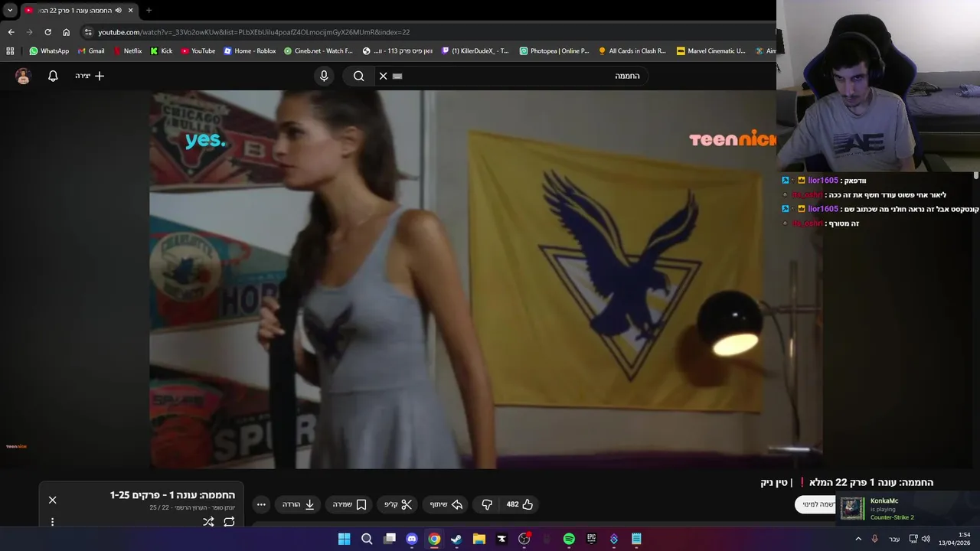
Task: Switch keyboard language indicator
Action: [894, 539]
